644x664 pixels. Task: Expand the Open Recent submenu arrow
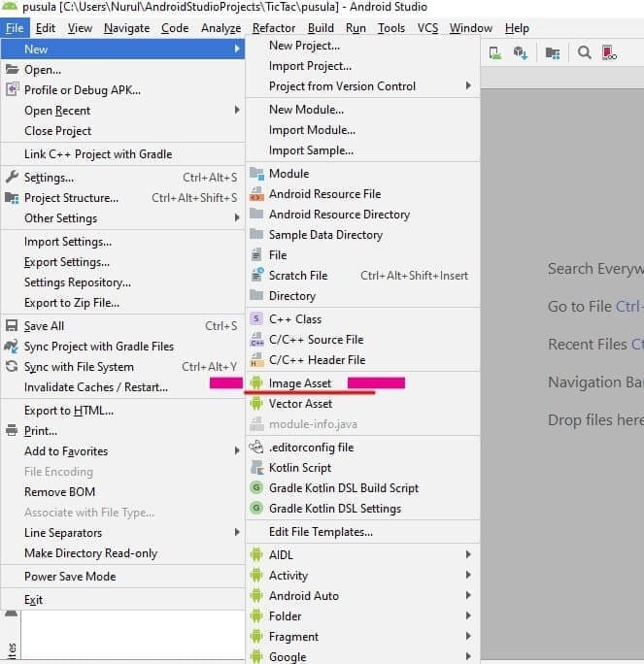point(237,110)
